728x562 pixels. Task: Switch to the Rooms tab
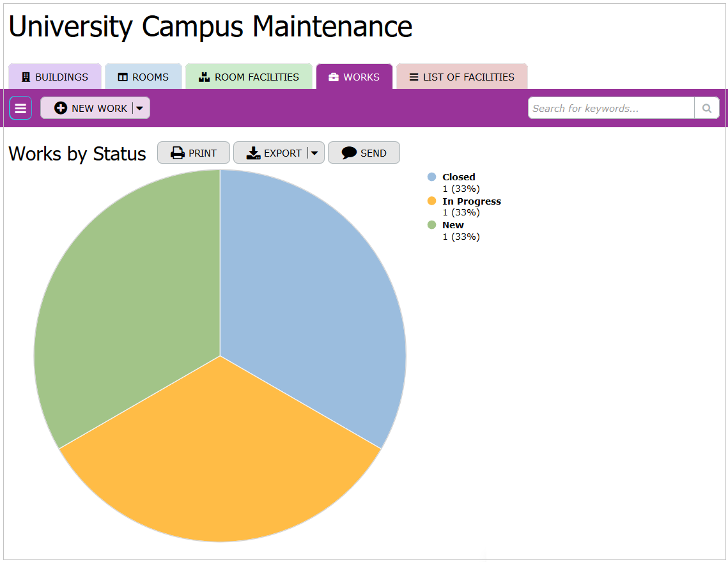tap(144, 77)
